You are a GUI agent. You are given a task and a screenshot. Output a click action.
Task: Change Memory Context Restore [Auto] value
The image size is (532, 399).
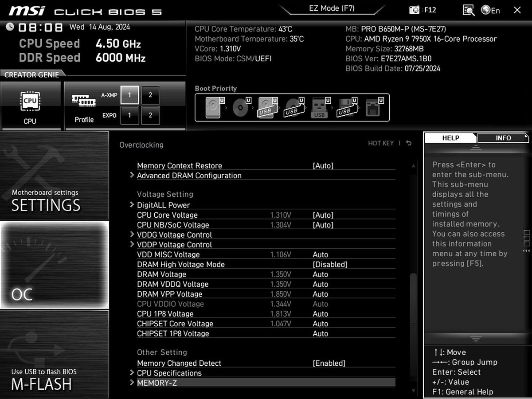point(323,166)
